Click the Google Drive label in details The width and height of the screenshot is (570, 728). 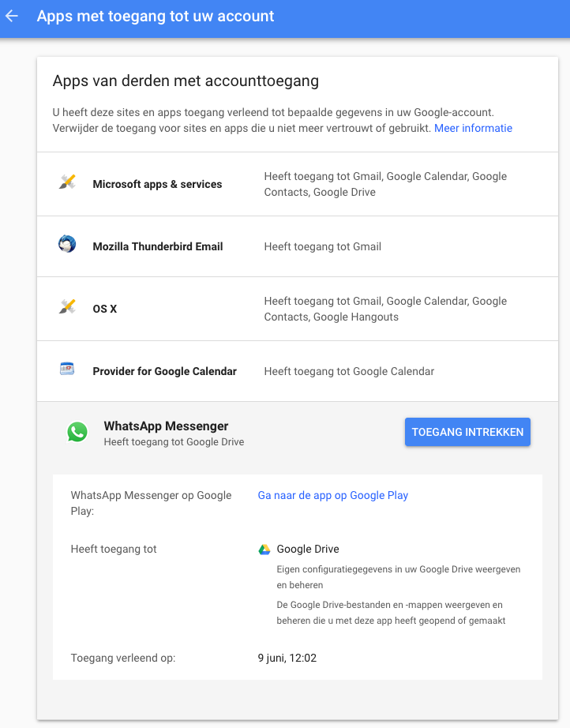coord(307,549)
